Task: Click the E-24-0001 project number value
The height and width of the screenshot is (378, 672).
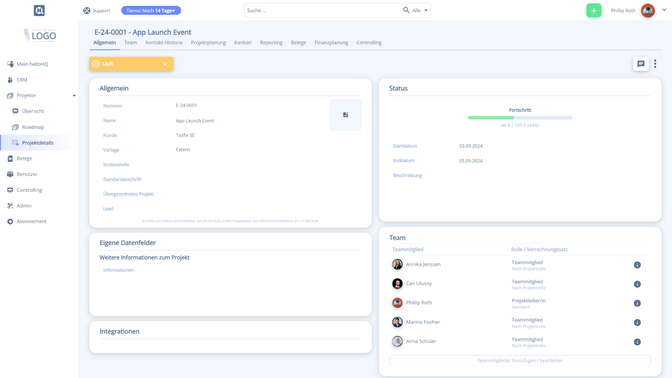Action: (186, 105)
